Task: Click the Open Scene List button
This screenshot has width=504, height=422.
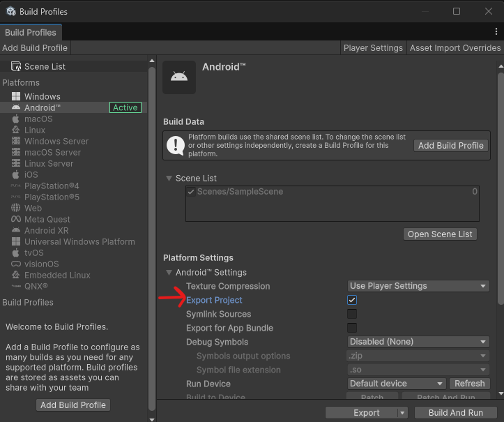Action: 440,234
